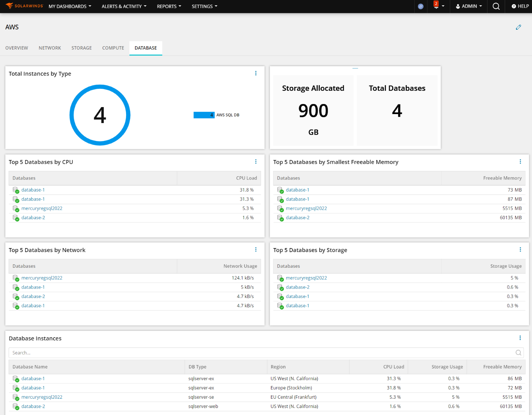This screenshot has width=532, height=415.
Task: Open Total Instances by Type widget menu
Action: coord(256,73)
